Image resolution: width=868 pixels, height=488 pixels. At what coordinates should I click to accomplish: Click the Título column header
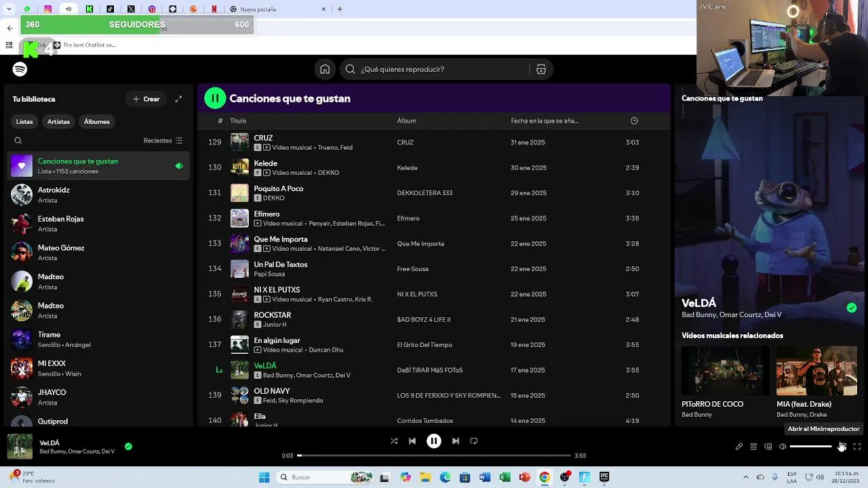pos(238,121)
